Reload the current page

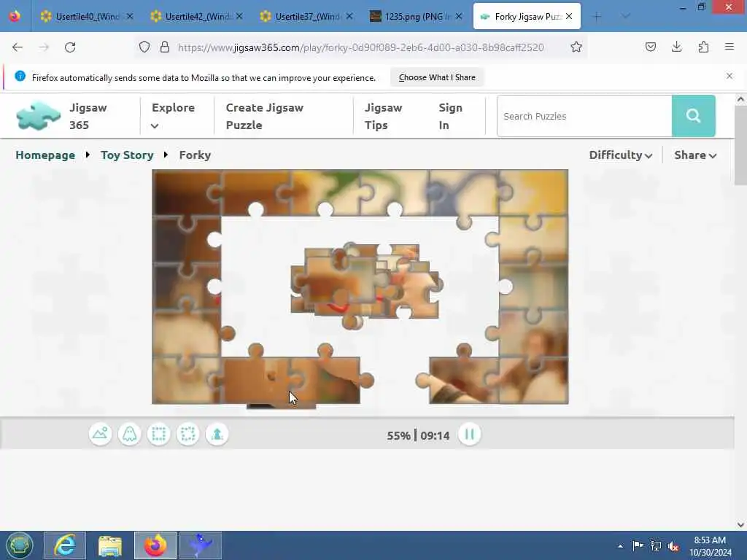point(70,47)
